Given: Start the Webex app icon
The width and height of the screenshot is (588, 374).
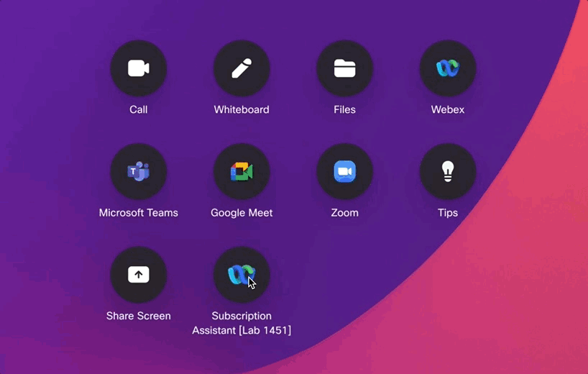Looking at the screenshot, I should point(448,68).
